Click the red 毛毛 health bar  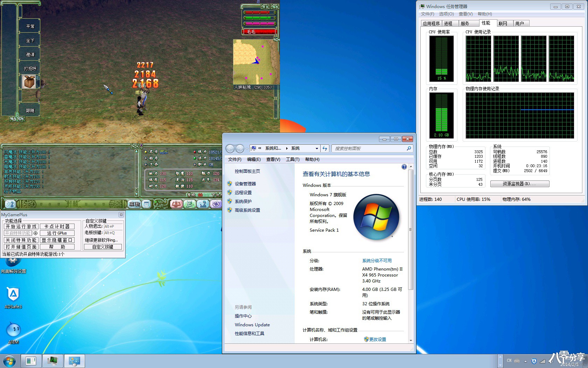click(259, 32)
